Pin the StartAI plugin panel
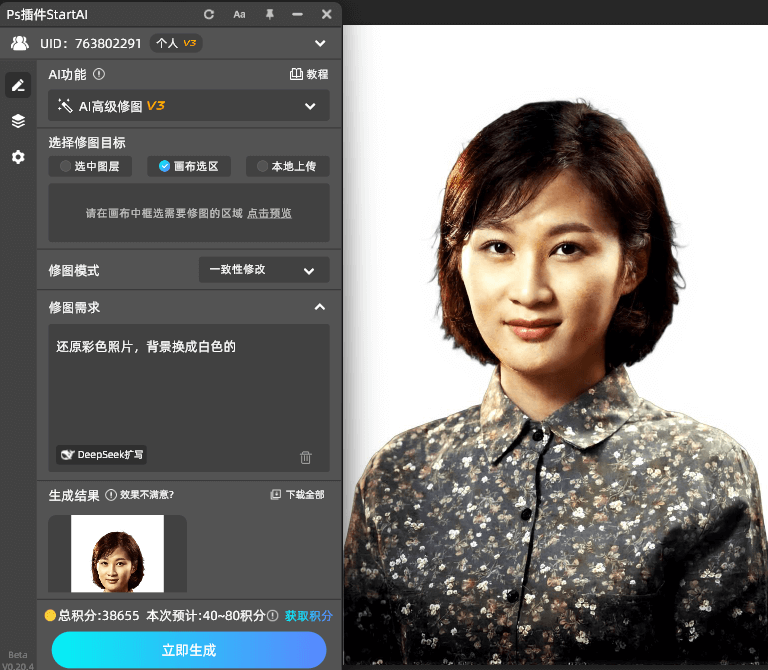The width and height of the screenshot is (768, 670). pyautogui.click(x=268, y=14)
